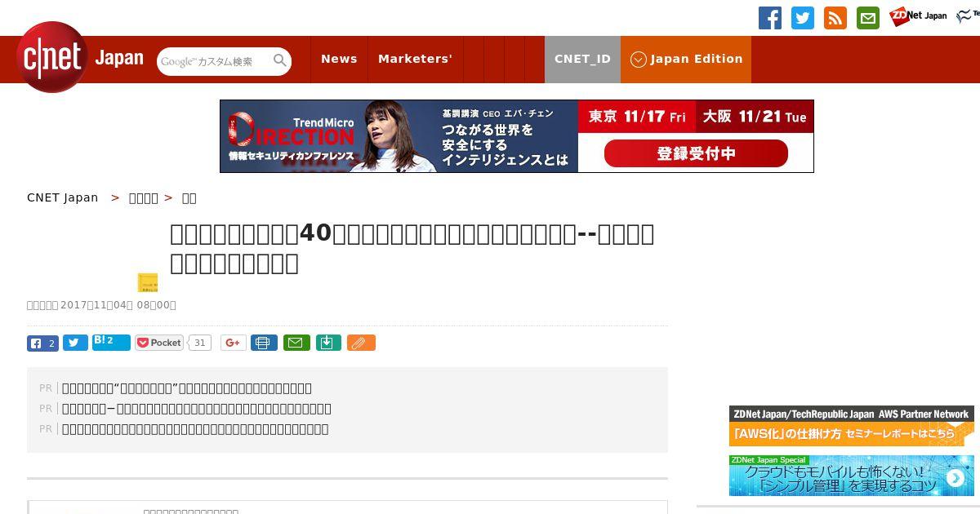
Task: Open the second PR link
Action: (197, 409)
